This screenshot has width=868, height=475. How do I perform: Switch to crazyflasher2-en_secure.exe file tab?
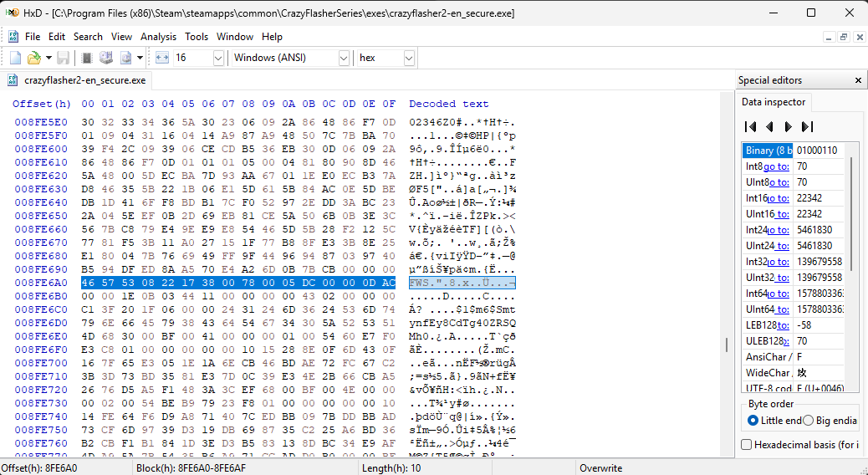coord(84,80)
